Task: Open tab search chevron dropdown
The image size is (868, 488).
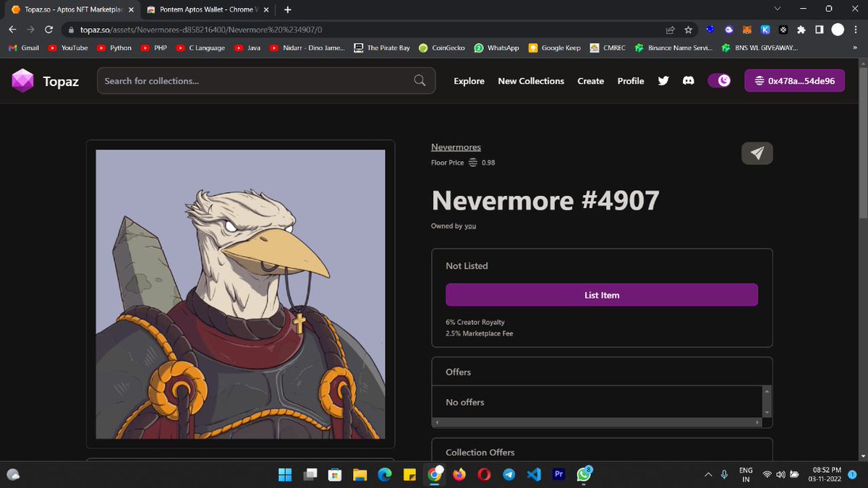Action: click(778, 9)
